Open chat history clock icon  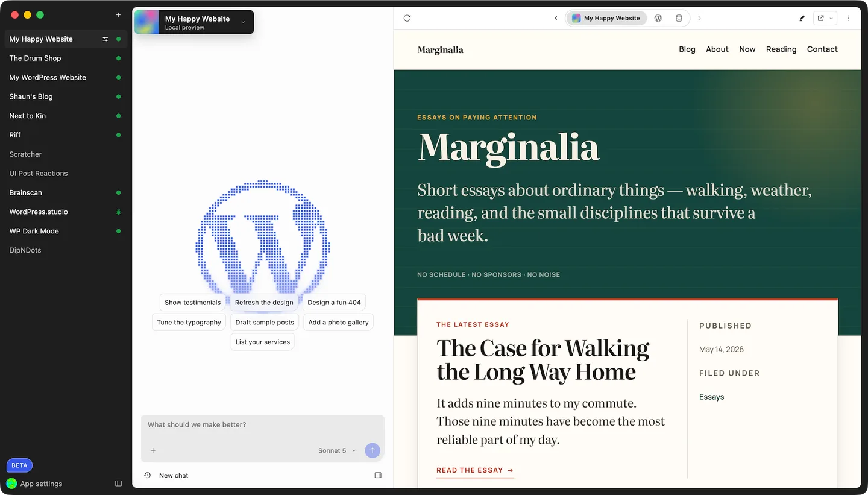click(x=148, y=475)
